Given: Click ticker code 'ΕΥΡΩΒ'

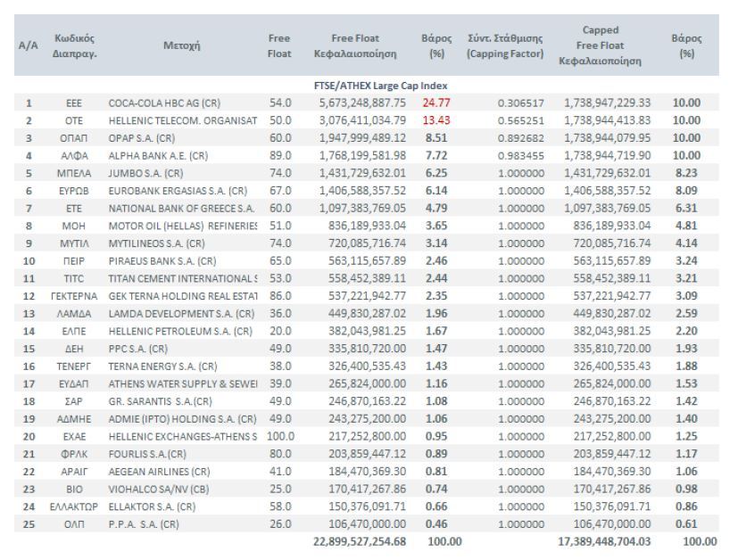Looking at the screenshot, I should (x=74, y=191).
